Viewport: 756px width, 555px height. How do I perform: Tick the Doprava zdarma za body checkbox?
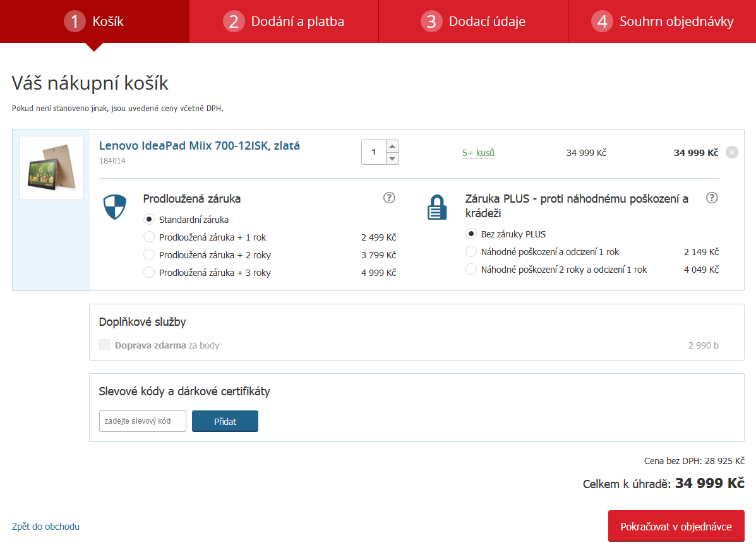click(105, 345)
